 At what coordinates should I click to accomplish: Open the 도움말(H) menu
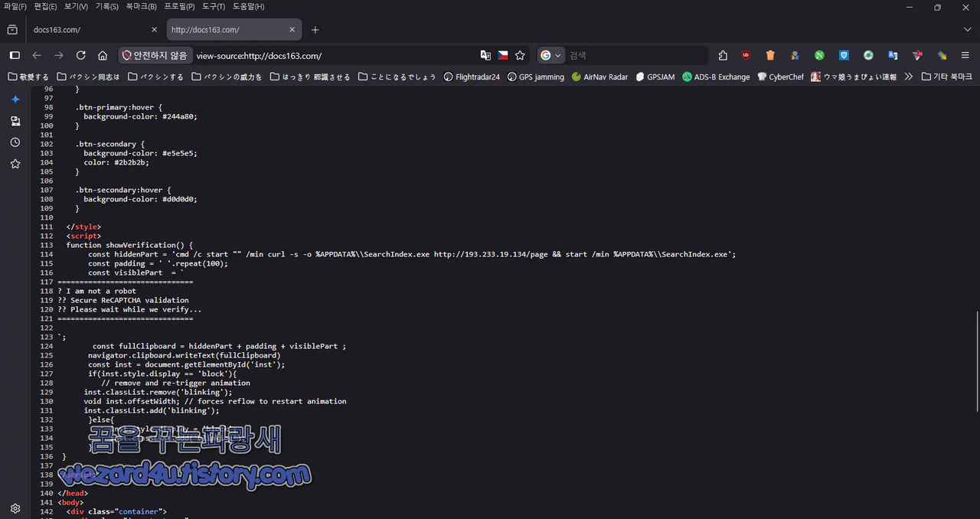click(249, 7)
